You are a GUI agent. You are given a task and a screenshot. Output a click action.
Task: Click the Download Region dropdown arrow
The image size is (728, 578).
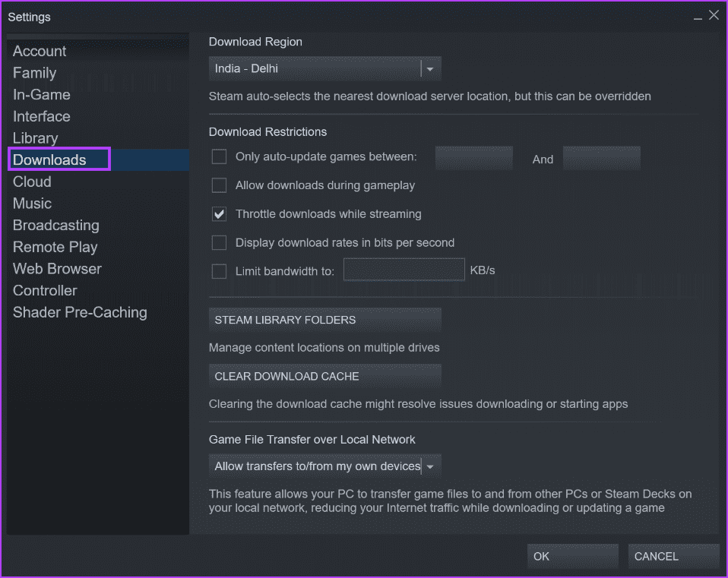pyautogui.click(x=430, y=69)
